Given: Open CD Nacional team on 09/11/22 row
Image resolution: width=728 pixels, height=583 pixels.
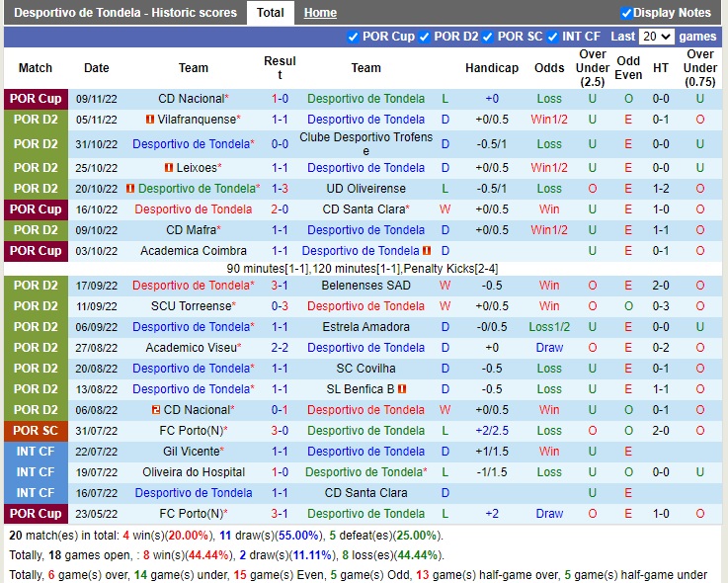Looking at the screenshot, I should click(192, 99).
